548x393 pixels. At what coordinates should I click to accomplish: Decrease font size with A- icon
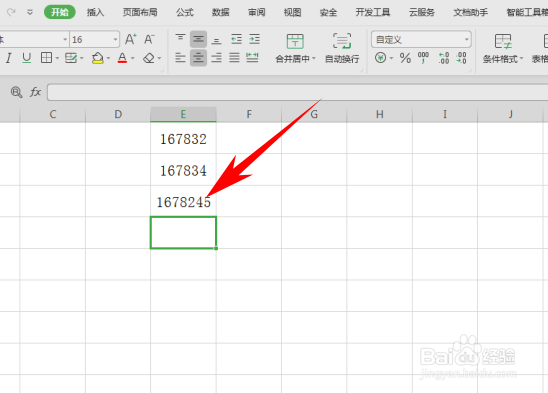149,39
